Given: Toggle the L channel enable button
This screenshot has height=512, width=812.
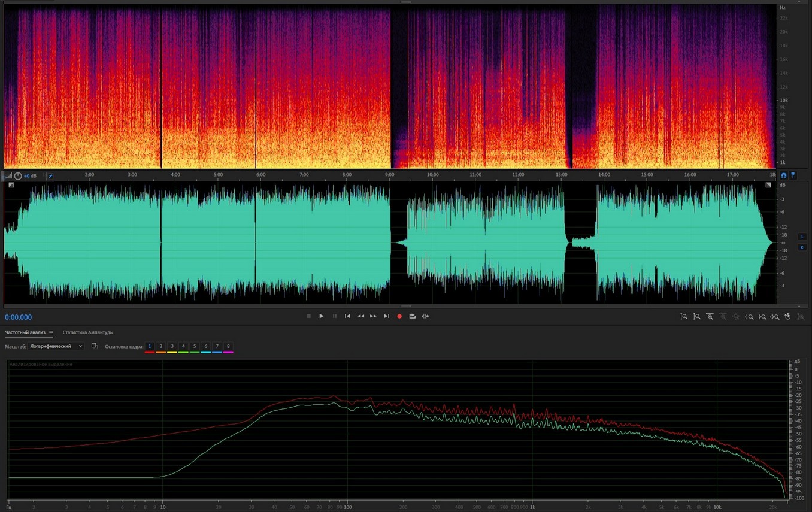Looking at the screenshot, I should [802, 237].
